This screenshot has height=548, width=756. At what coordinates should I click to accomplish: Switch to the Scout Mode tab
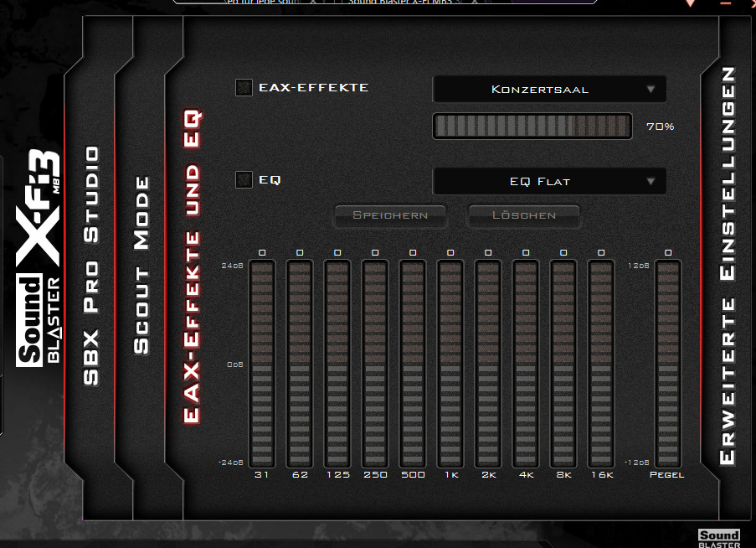[x=141, y=266]
